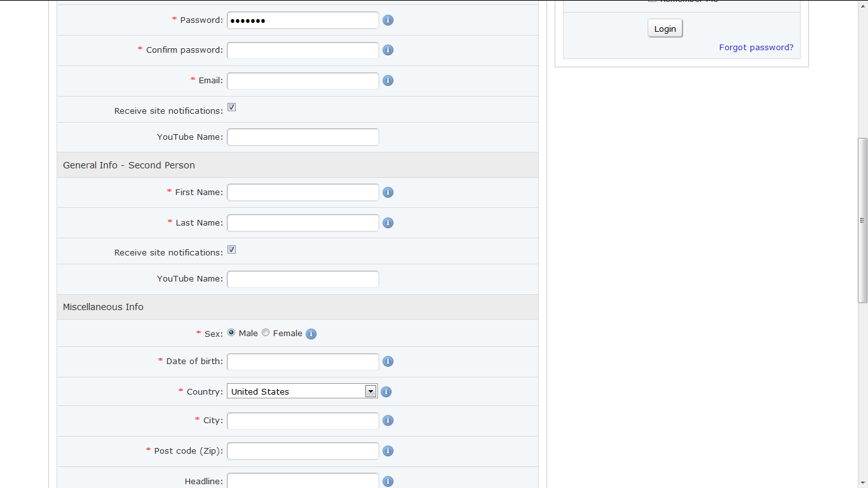Click the page vertical scrollbar thumb
The image size is (868, 488).
point(862,220)
